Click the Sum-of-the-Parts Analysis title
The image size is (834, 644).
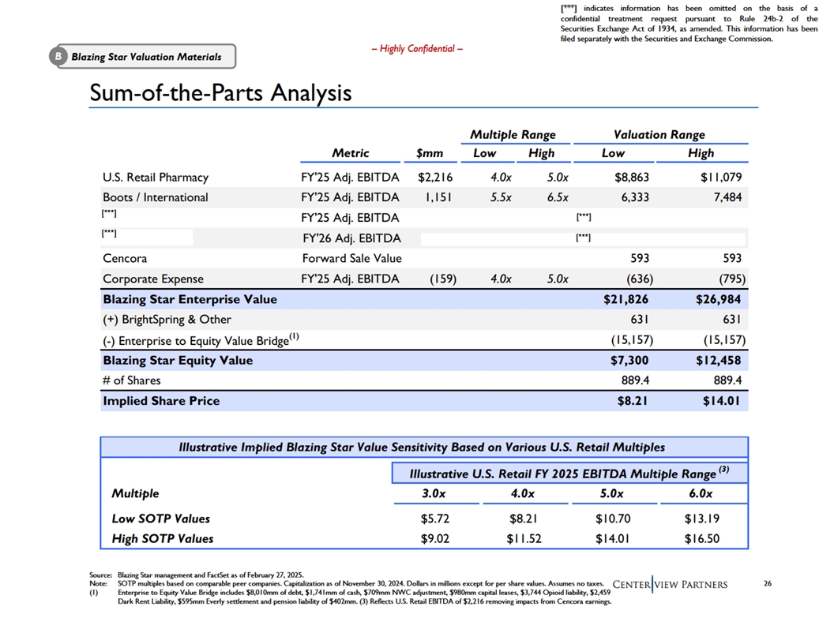tap(220, 93)
